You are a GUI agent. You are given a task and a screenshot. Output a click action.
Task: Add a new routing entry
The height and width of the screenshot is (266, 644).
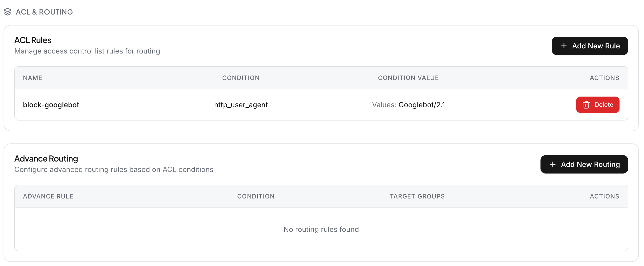click(584, 164)
